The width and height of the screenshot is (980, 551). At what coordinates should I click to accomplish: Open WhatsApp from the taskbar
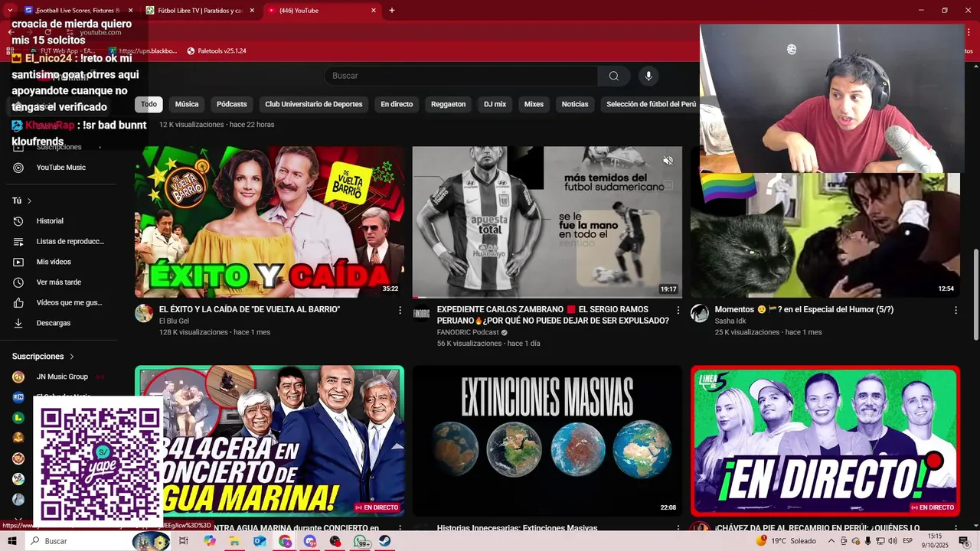pyautogui.click(x=361, y=541)
